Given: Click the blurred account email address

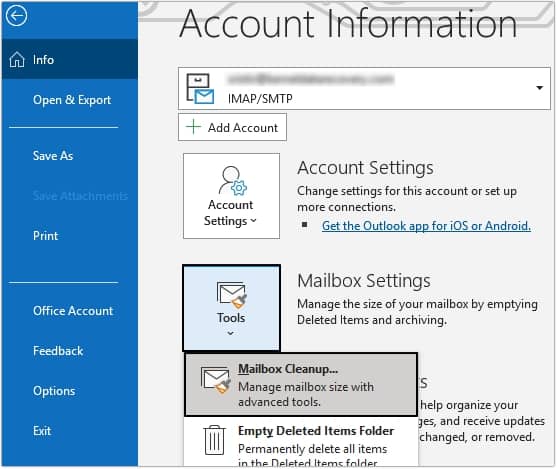Looking at the screenshot, I should tap(311, 79).
